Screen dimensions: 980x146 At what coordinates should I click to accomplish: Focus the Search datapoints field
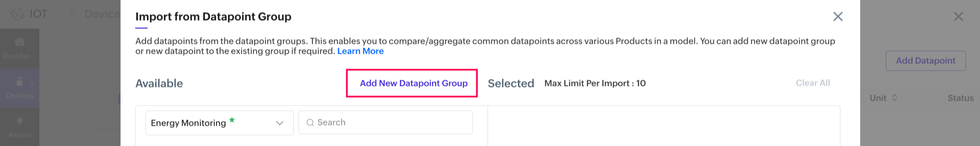pyautogui.click(x=386, y=122)
